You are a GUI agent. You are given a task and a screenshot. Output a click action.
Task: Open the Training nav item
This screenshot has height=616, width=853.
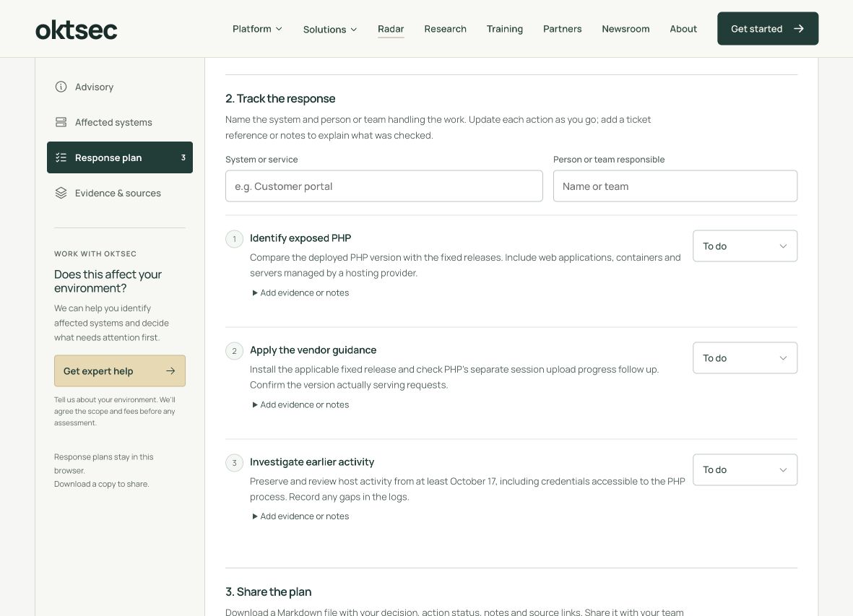coord(504,29)
